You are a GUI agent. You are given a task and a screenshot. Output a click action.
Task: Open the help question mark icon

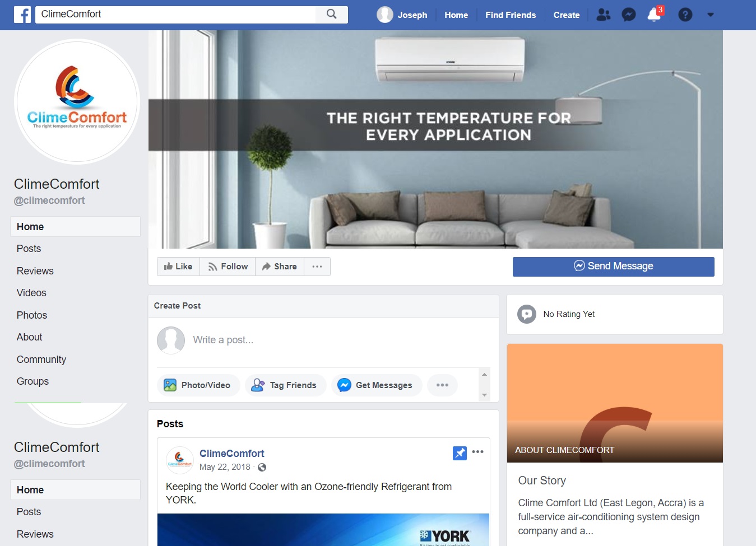pos(685,15)
